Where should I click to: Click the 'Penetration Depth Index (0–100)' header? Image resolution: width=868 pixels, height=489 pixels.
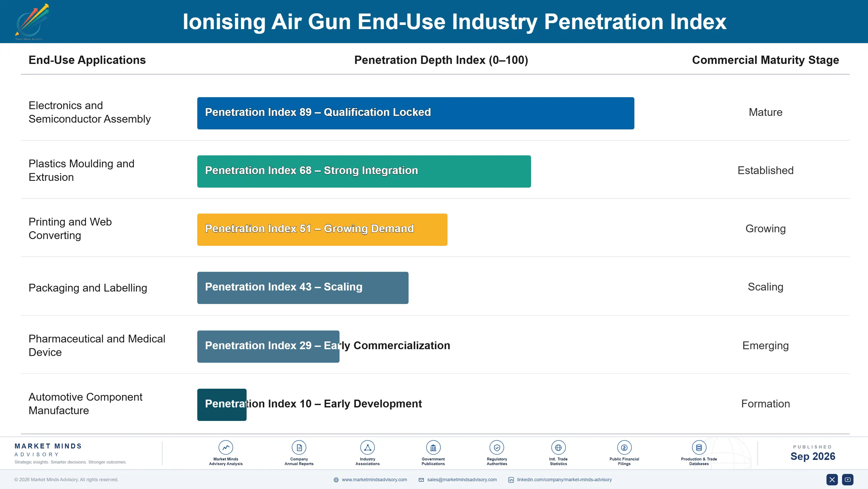[x=441, y=60]
